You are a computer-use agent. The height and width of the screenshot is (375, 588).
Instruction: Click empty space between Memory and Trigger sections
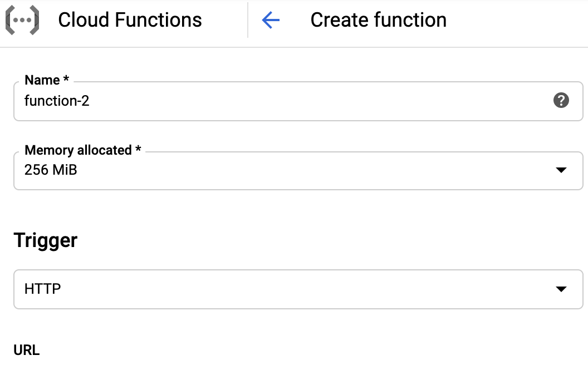298,210
